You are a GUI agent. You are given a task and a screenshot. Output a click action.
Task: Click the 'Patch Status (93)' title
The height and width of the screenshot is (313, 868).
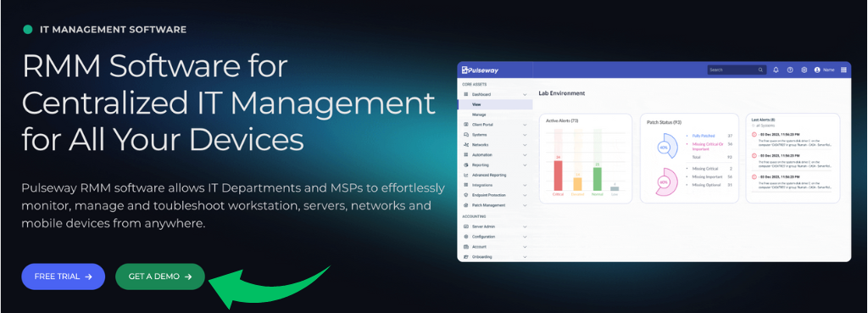pyautogui.click(x=664, y=122)
